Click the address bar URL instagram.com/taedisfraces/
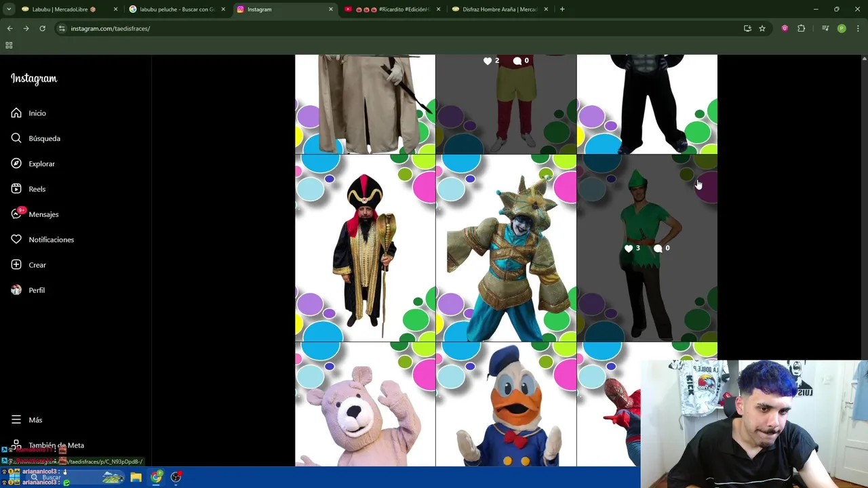868x488 pixels. click(111, 28)
